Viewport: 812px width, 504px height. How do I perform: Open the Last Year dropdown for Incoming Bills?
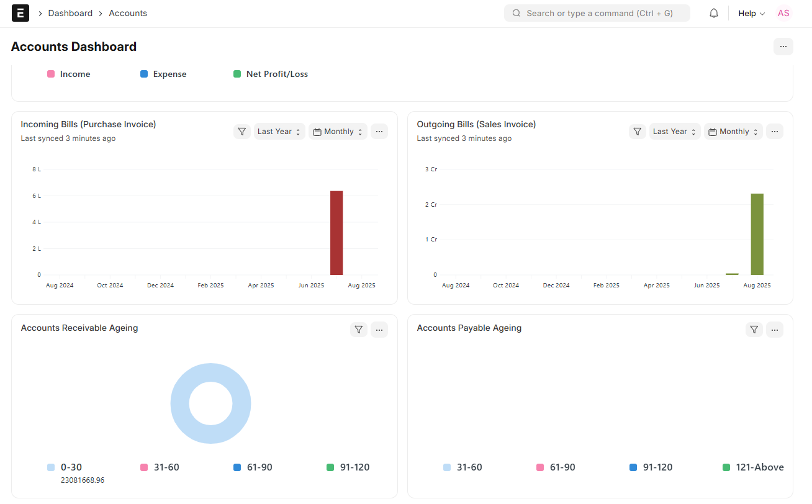click(279, 131)
